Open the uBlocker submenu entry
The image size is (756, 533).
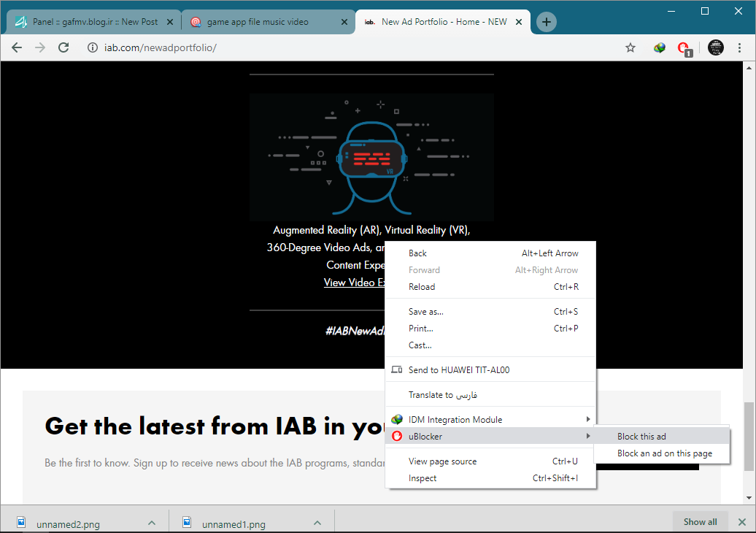pos(491,437)
